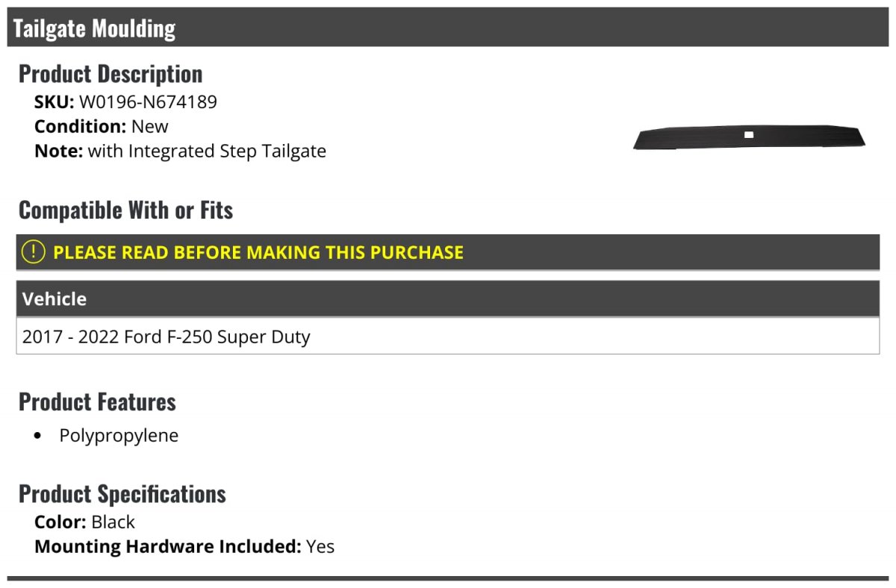Click the Product Features heading

(x=97, y=401)
